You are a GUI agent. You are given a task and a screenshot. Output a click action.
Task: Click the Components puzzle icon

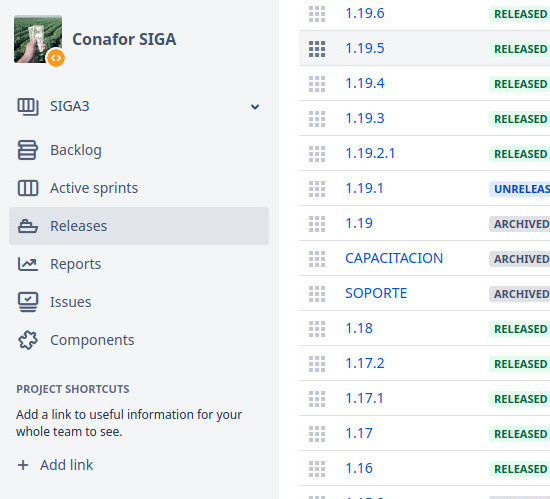point(28,340)
